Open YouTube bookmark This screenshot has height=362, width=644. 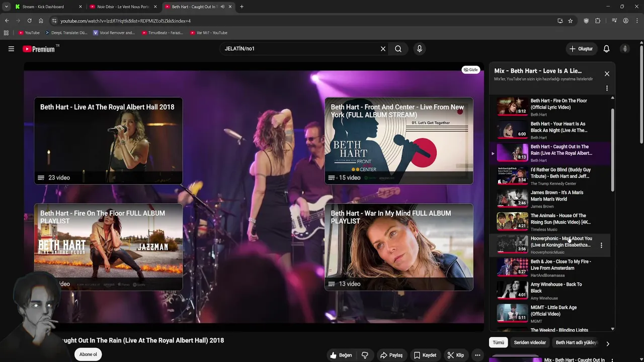(29, 33)
